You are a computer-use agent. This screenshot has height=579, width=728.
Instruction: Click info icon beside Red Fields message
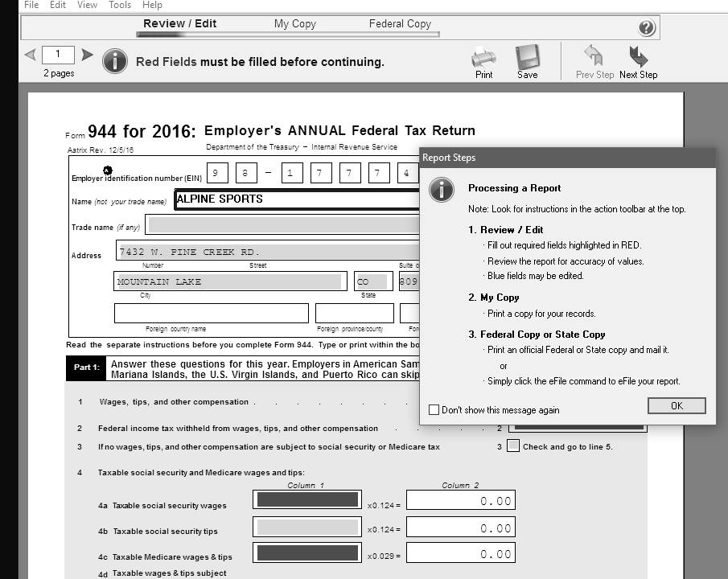click(115, 61)
